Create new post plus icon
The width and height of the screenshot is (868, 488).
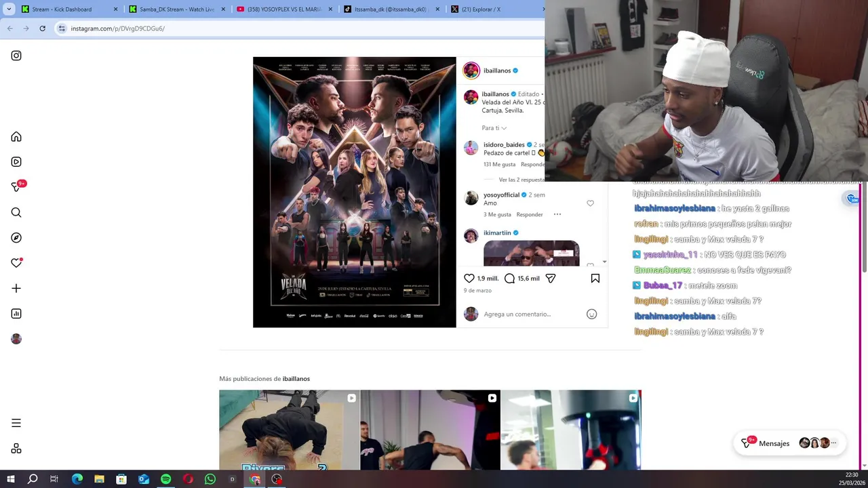[x=16, y=288]
